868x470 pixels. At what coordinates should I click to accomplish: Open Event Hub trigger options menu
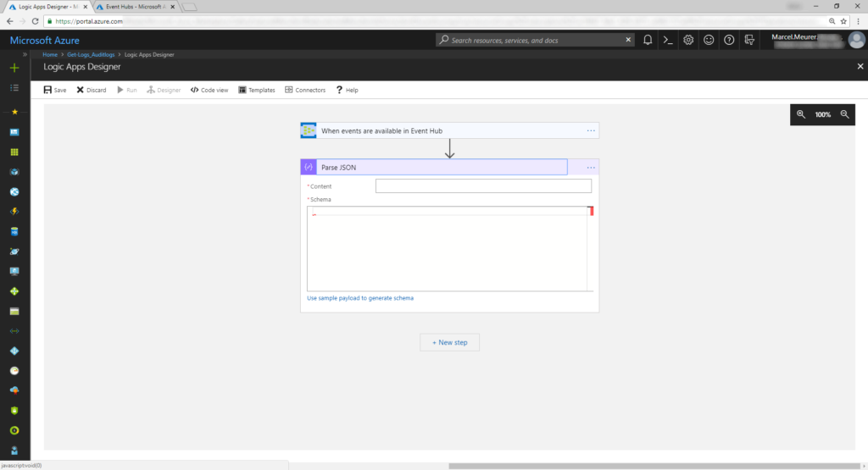pyautogui.click(x=591, y=130)
